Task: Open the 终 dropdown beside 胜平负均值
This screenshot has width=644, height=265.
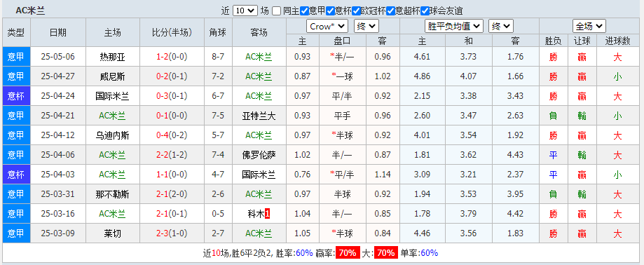Action: [x=501, y=27]
